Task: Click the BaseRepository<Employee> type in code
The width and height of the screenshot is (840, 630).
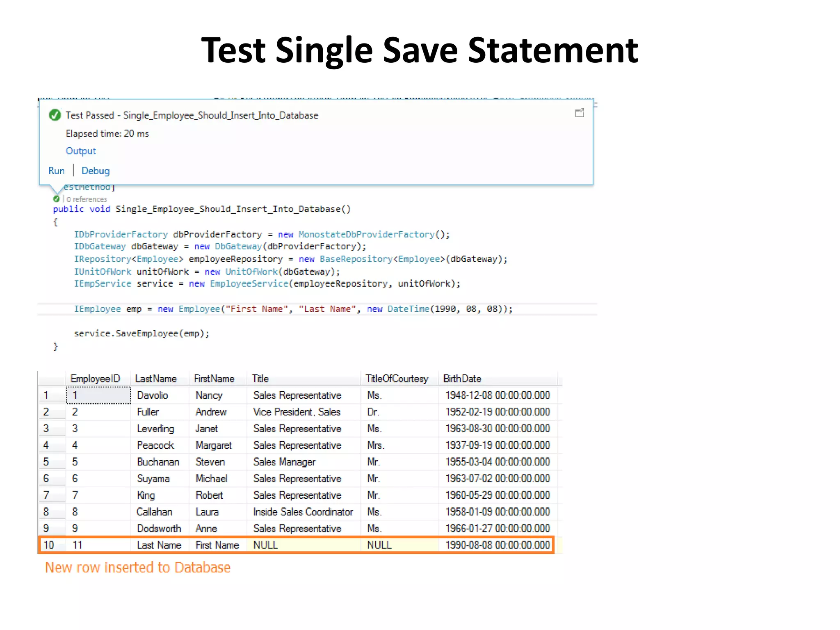Action: pyautogui.click(x=382, y=259)
